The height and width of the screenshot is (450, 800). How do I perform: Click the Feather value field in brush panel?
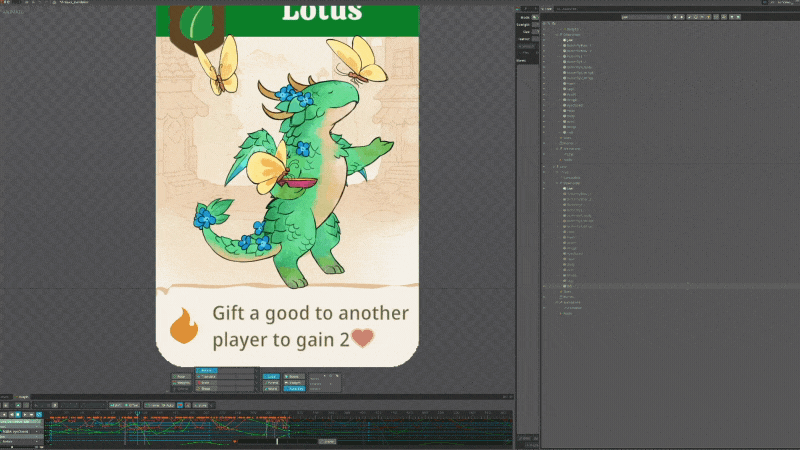click(x=536, y=39)
